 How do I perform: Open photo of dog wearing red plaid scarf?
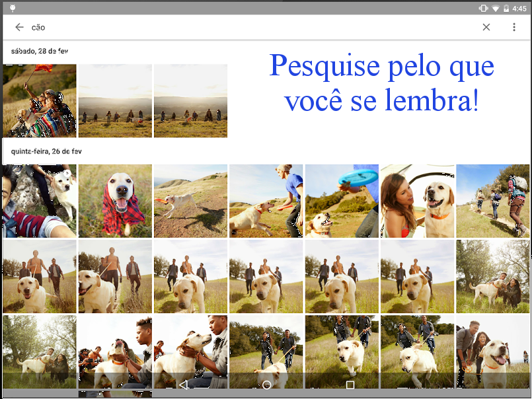(115, 201)
